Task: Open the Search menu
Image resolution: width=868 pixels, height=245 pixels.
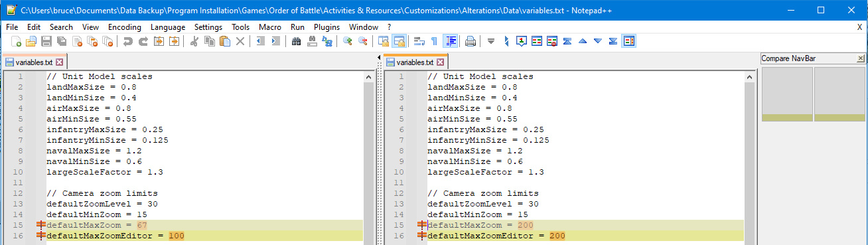Action: tap(61, 27)
